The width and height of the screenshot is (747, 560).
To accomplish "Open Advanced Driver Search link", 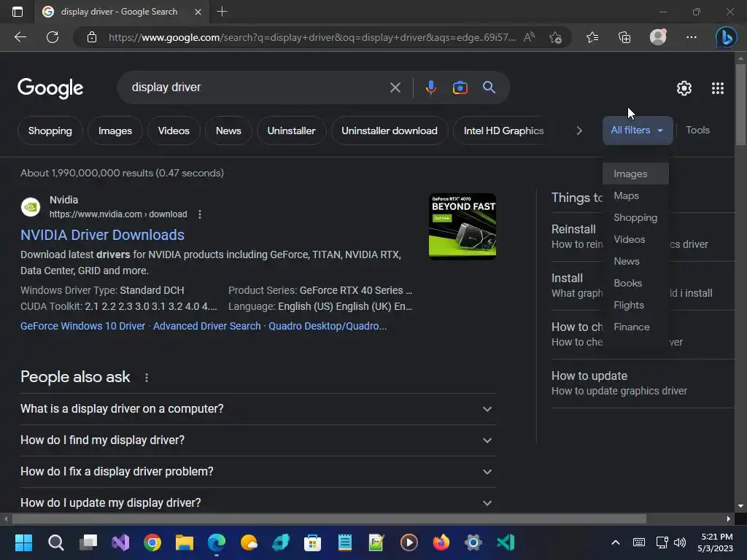I will coord(206,326).
